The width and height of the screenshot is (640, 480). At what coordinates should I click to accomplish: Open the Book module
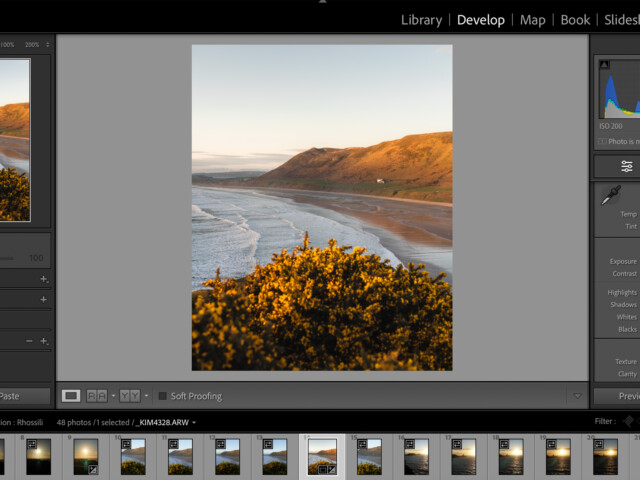click(x=575, y=20)
